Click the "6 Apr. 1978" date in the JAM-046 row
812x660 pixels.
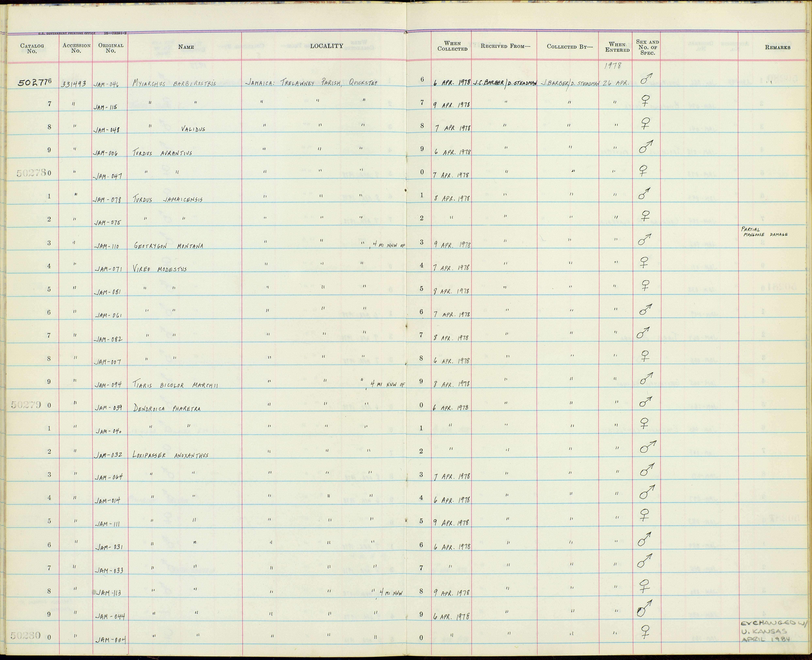coord(452,83)
